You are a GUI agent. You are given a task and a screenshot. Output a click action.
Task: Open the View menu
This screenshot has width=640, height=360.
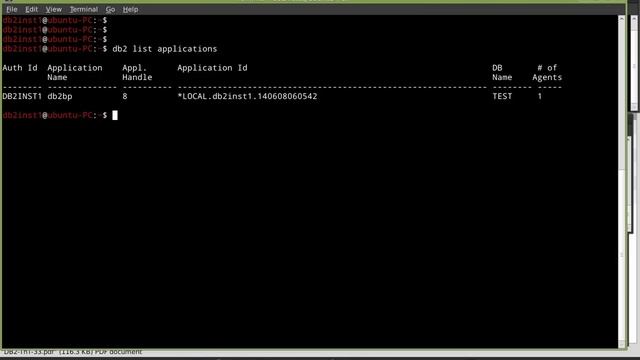[53, 9]
